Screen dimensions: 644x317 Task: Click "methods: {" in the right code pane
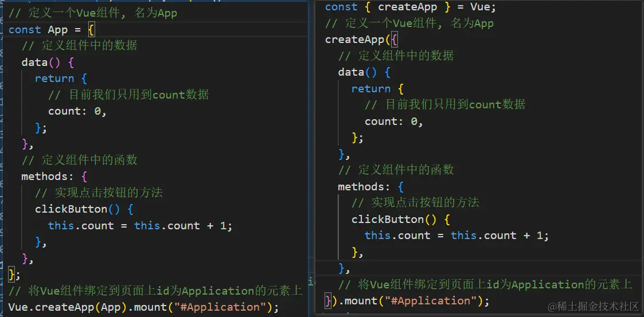pyautogui.click(x=371, y=186)
